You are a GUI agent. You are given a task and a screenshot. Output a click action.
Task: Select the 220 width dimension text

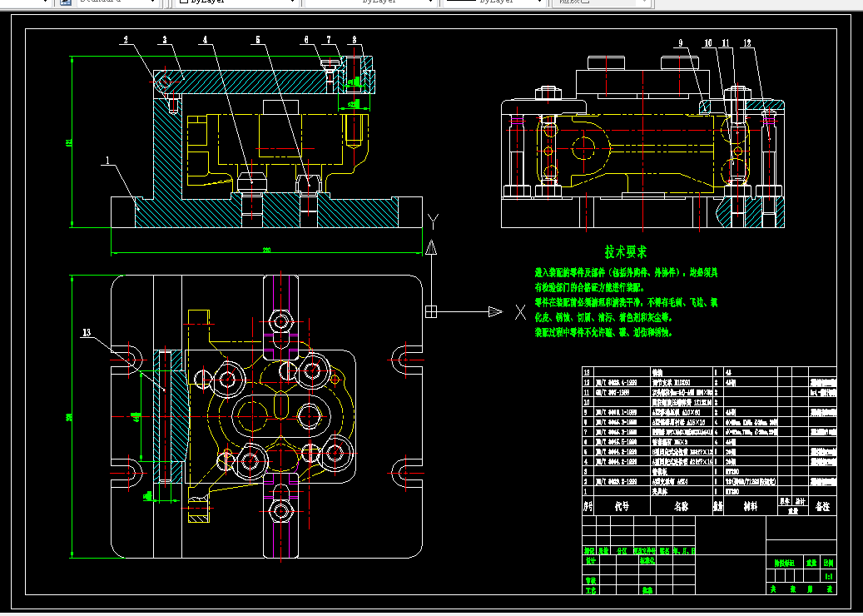(266, 251)
